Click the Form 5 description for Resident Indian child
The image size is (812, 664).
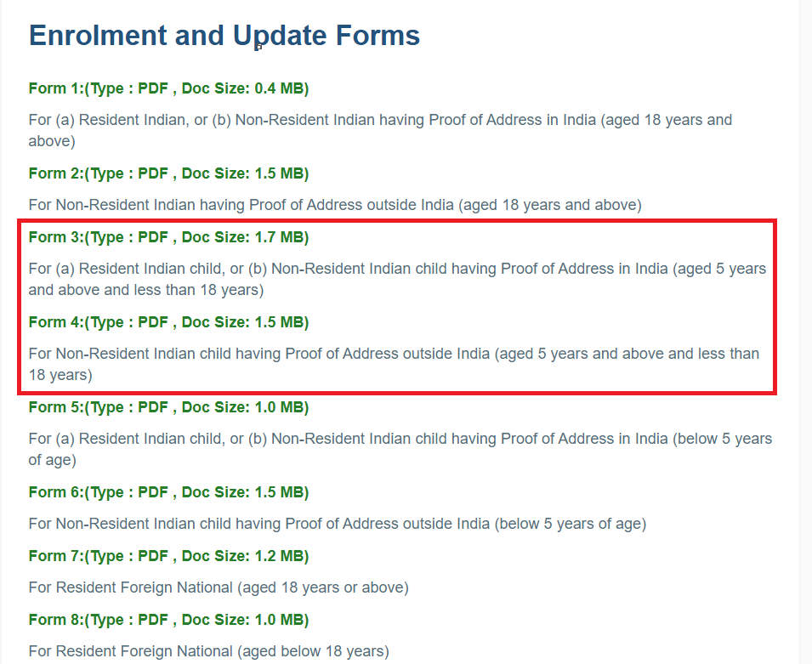(x=400, y=448)
